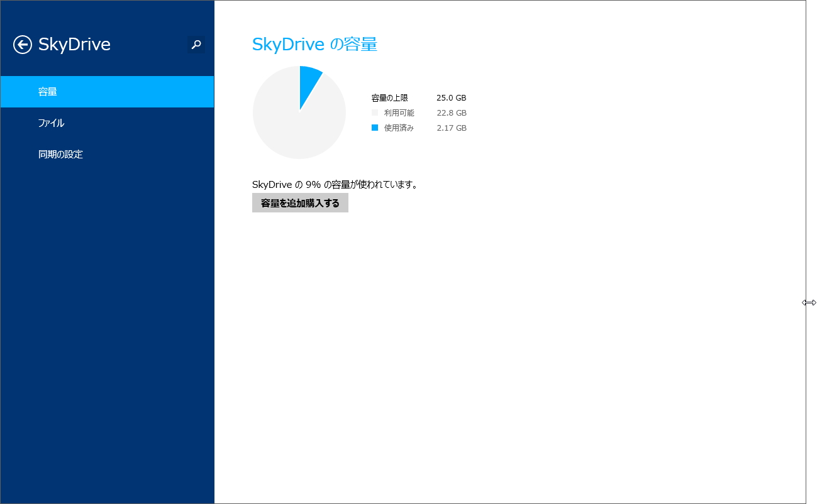Click the 22.8 GB available value
The image size is (822, 504).
coord(451,112)
